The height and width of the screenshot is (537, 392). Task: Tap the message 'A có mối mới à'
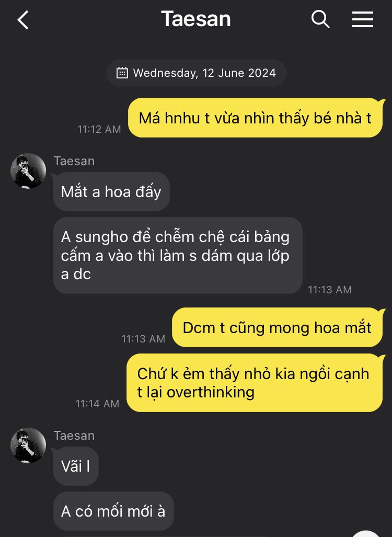click(x=113, y=511)
